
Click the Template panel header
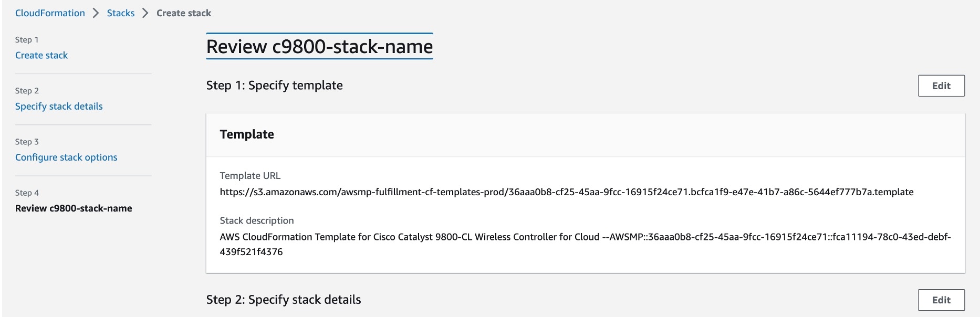(247, 134)
